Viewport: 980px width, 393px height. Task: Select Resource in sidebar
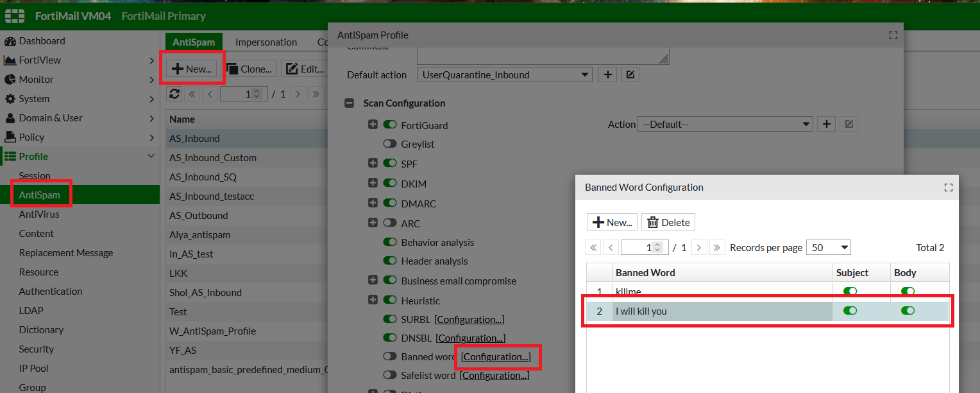pos(38,272)
